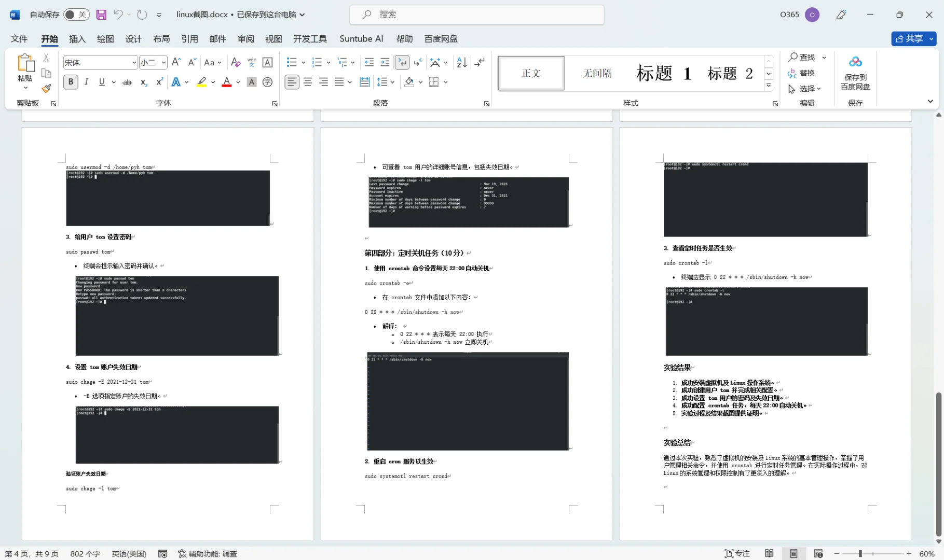Select the Format Painter tool
This screenshot has width=944, height=560.
(x=46, y=88)
